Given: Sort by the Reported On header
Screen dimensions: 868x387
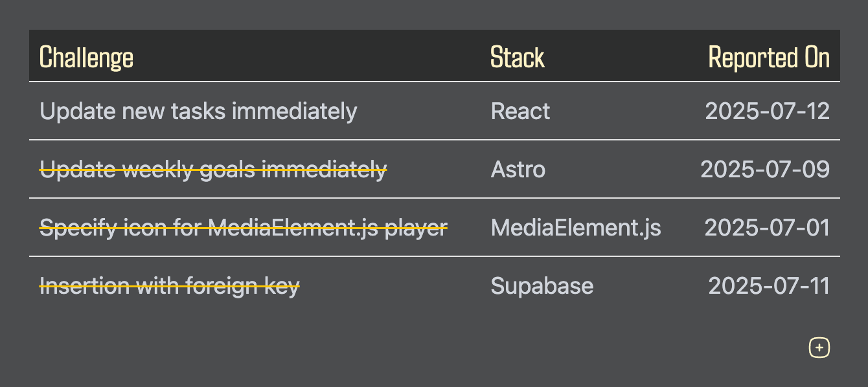Looking at the screenshot, I should (769, 58).
